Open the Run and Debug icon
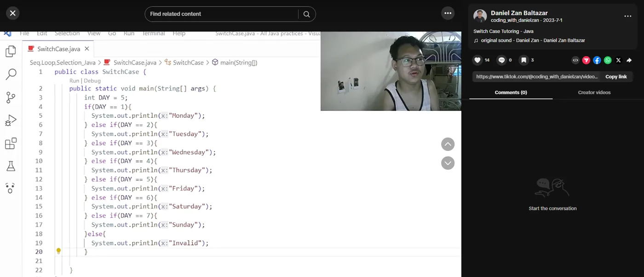644x277 pixels. (11, 121)
